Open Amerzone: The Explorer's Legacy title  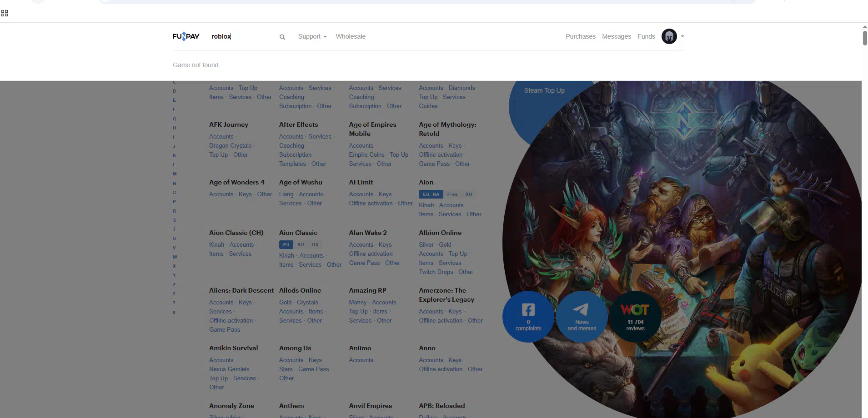(447, 295)
